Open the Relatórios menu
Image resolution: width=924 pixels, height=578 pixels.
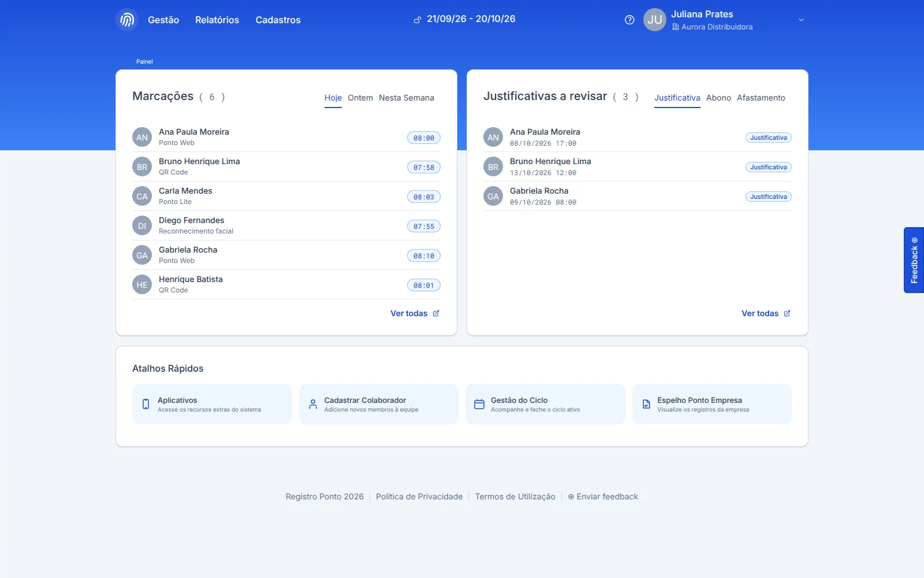pos(217,20)
